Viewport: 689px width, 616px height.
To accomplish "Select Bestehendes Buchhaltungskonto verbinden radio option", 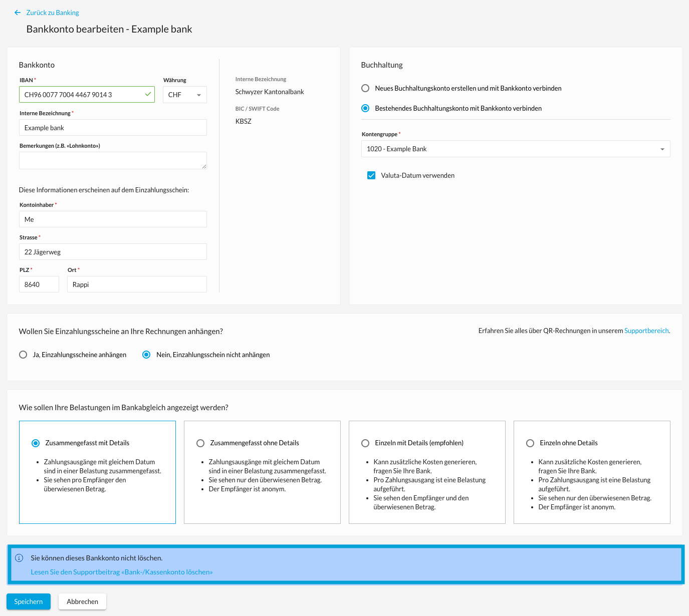I will pos(365,108).
